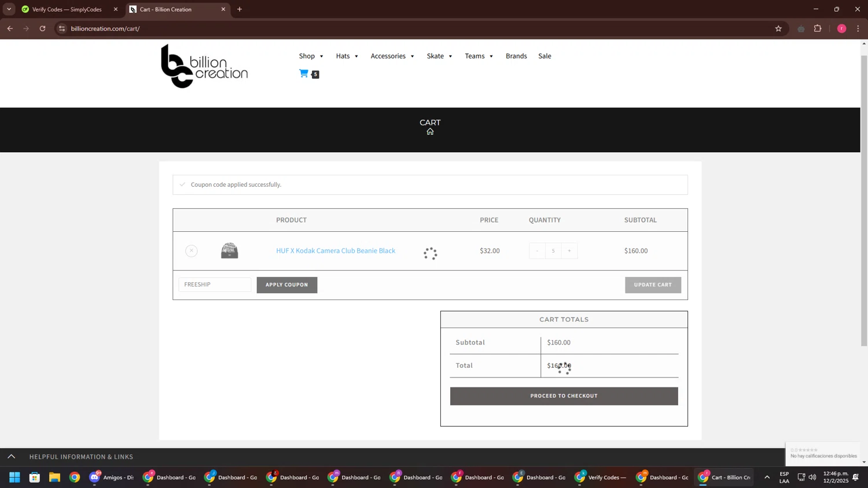Click the $32.00 price cell
Screen dimensions: 868x488
point(490,251)
